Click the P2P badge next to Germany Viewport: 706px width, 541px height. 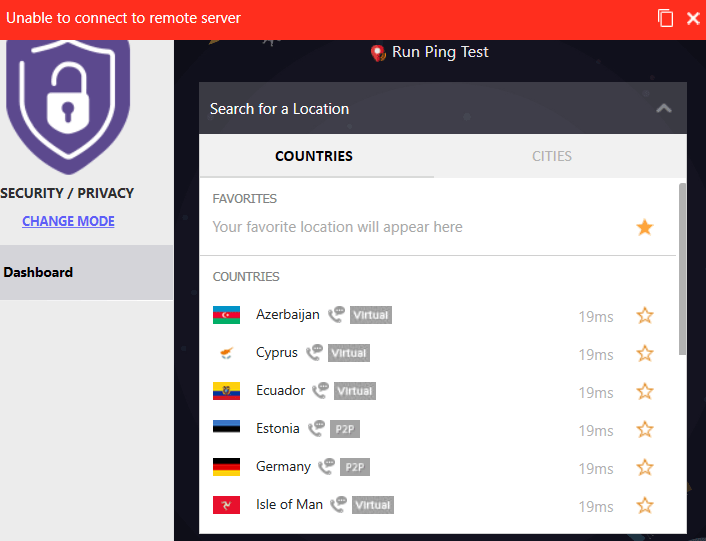coord(355,467)
